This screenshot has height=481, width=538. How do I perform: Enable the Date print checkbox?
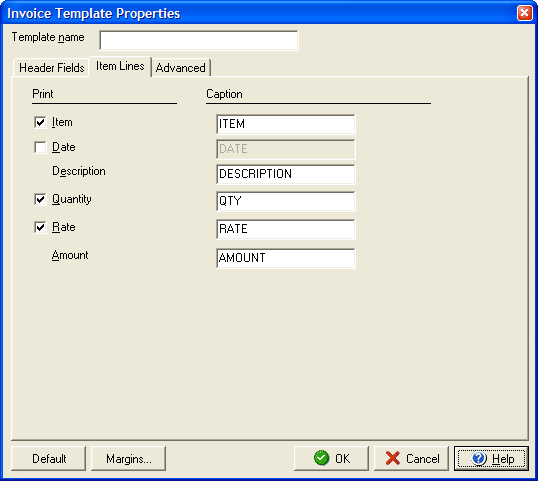[x=40, y=148]
